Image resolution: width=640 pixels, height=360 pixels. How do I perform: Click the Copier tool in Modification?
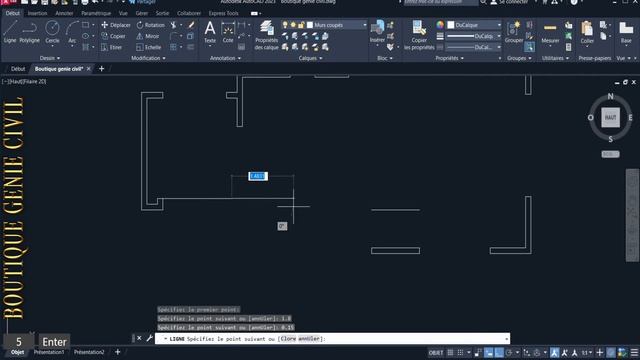coord(113,36)
